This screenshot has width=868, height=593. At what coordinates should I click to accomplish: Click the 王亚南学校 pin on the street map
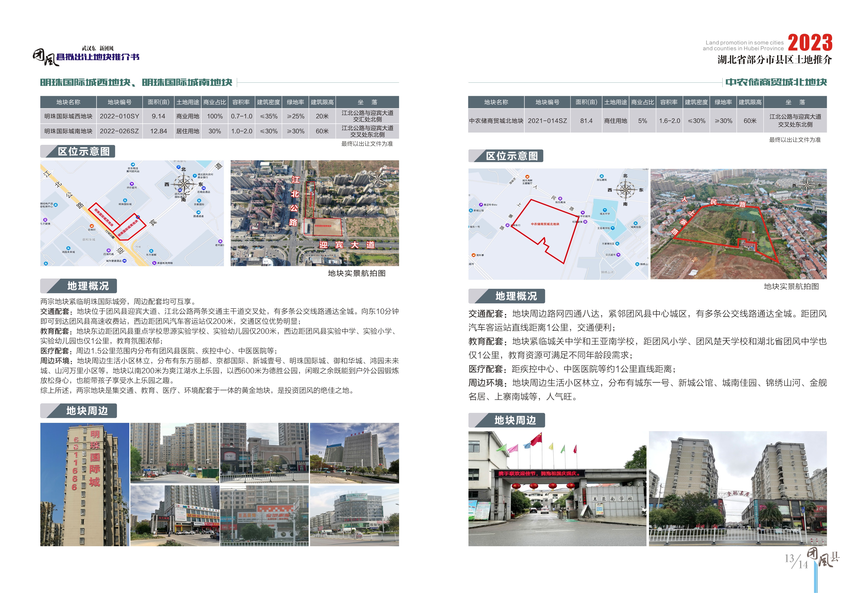613,228
